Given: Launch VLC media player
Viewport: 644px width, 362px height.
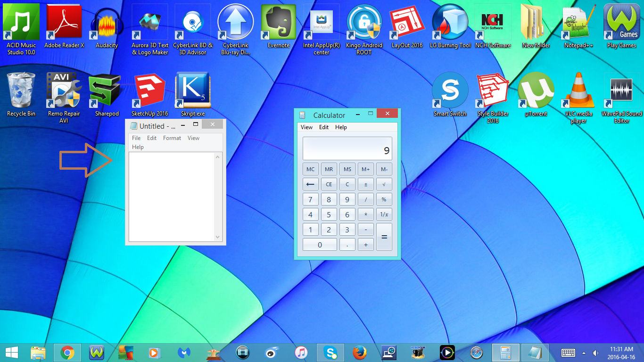Looking at the screenshot, I should tap(578, 90).
